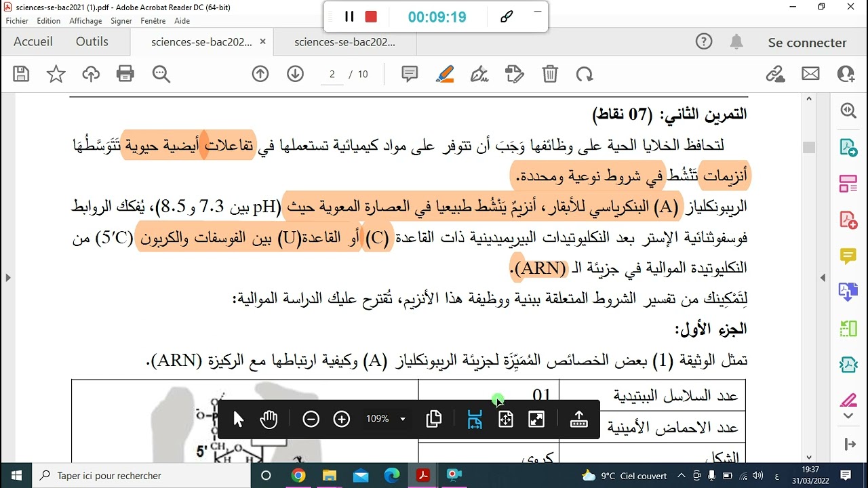Toggle fit-width scrolling mode
The height and width of the screenshot is (488, 868).
tap(474, 420)
